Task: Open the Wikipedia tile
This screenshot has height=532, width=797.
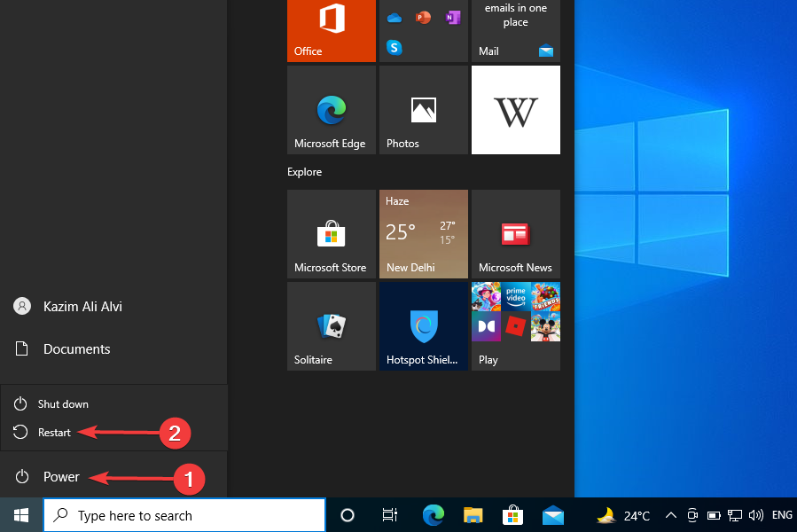Action: (515, 110)
